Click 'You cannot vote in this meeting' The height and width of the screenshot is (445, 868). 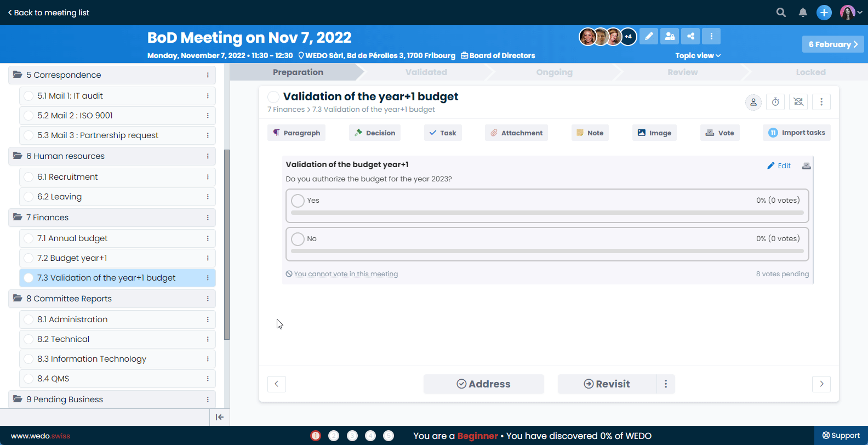346,274
